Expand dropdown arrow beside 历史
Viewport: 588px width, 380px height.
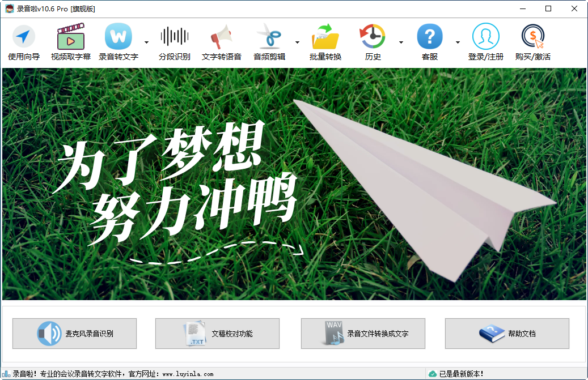(x=401, y=42)
